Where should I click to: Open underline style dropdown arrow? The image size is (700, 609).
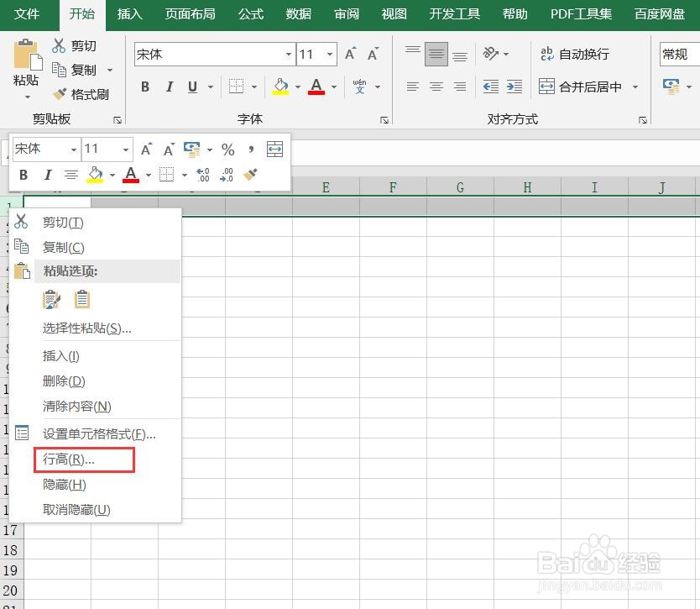click(211, 87)
